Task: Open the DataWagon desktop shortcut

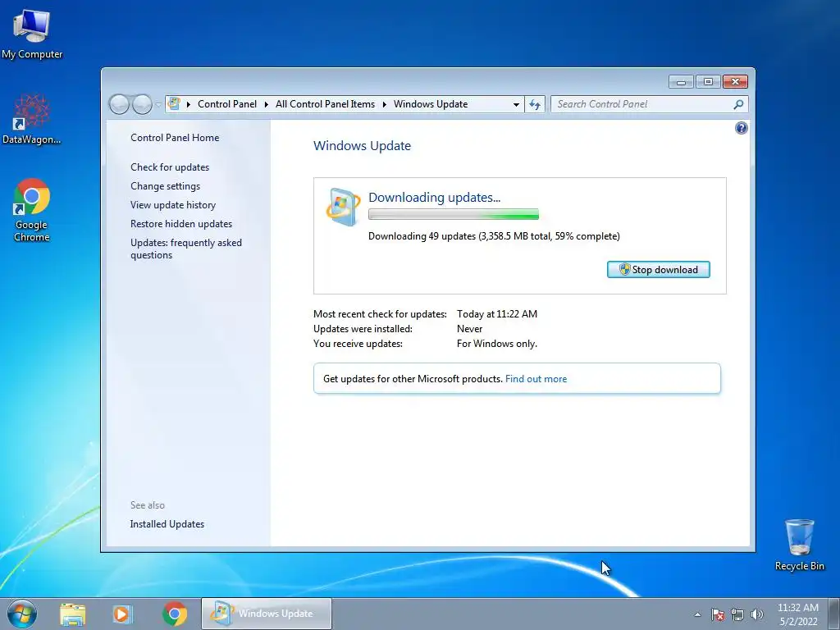Action: point(32,119)
